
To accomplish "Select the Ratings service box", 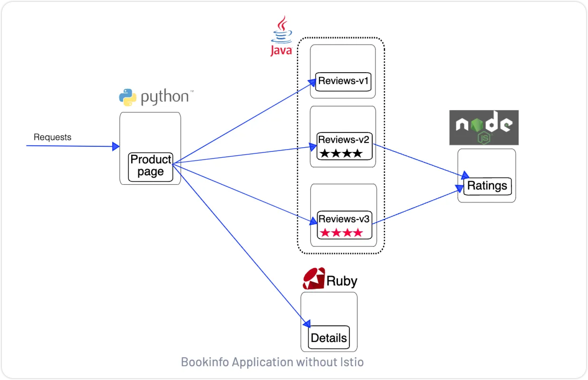I will 487,186.
